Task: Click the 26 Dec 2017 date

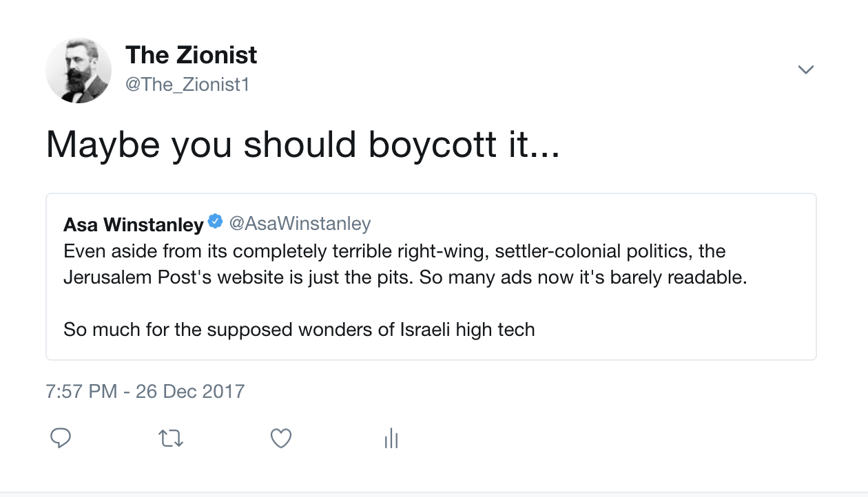Action: (x=190, y=392)
